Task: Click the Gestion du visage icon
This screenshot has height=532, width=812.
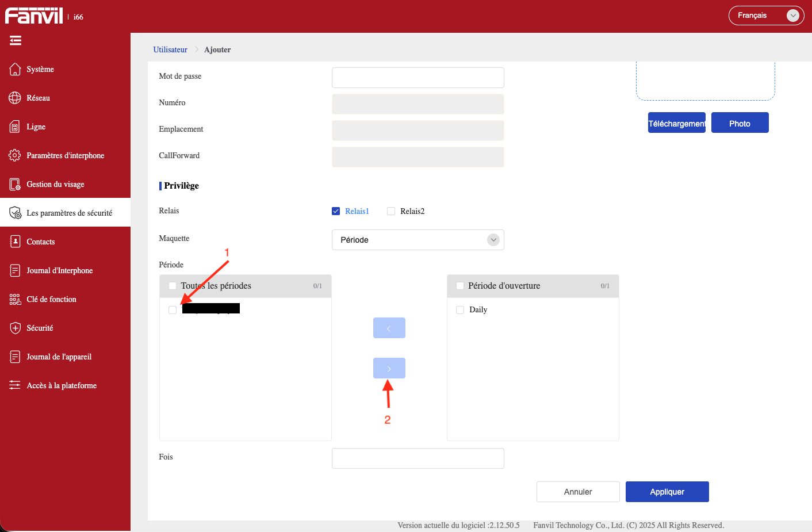Action: tap(15, 184)
